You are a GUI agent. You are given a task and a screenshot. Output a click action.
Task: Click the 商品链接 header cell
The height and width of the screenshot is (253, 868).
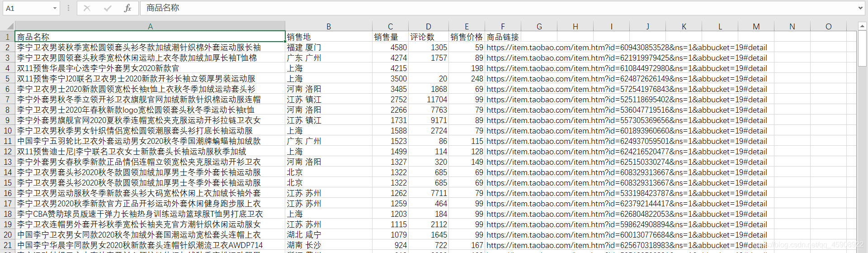[x=503, y=37]
